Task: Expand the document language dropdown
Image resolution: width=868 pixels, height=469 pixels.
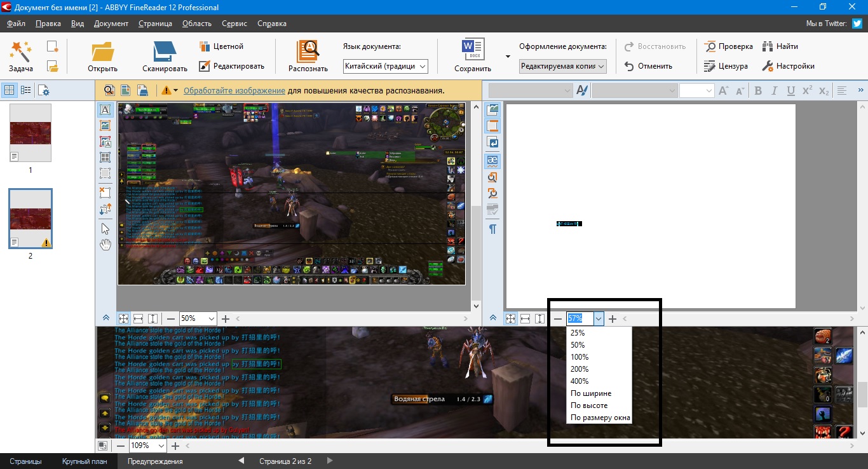Action: coord(423,66)
